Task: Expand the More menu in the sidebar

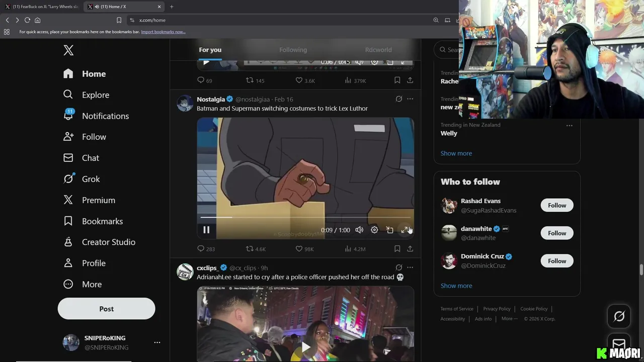Action: coord(82,284)
